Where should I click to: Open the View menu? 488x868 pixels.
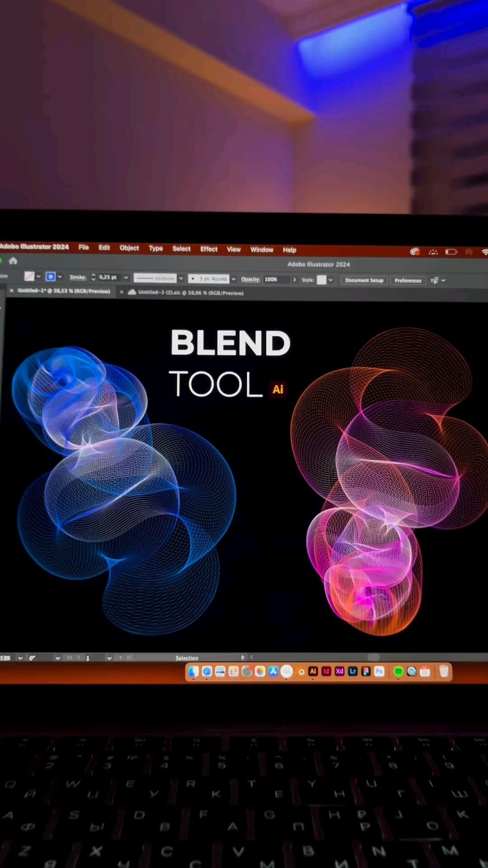pos(234,250)
